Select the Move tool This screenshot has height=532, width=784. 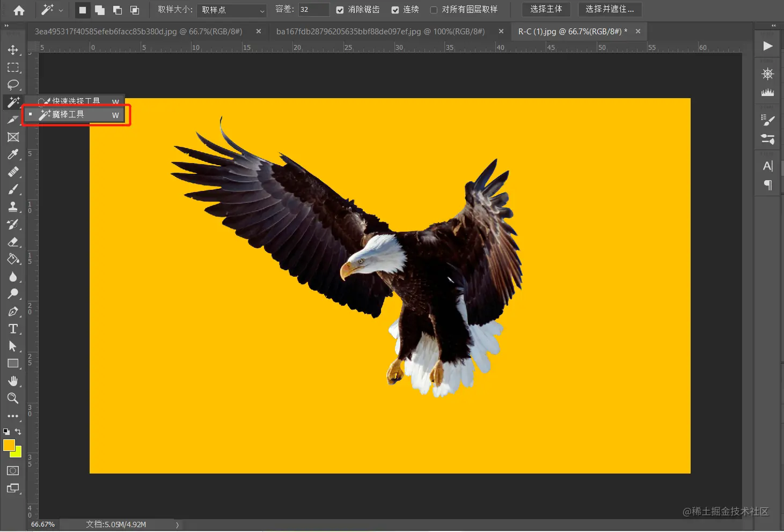pos(13,50)
